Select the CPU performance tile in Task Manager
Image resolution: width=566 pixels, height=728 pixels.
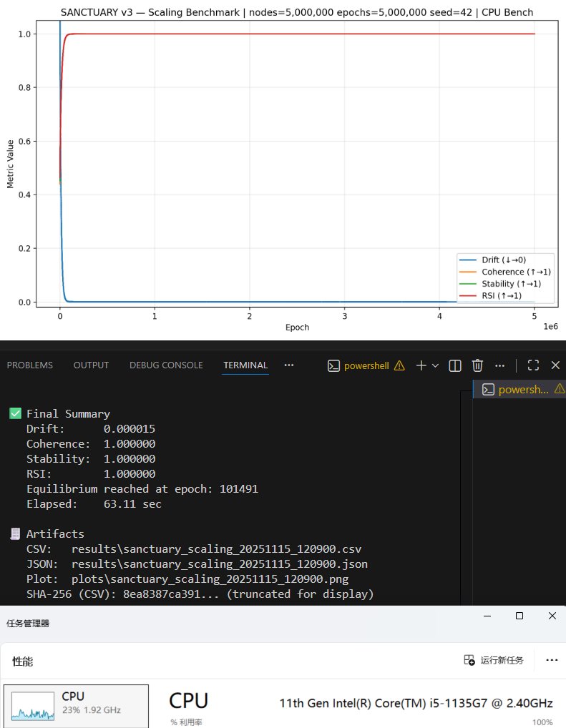tap(77, 706)
